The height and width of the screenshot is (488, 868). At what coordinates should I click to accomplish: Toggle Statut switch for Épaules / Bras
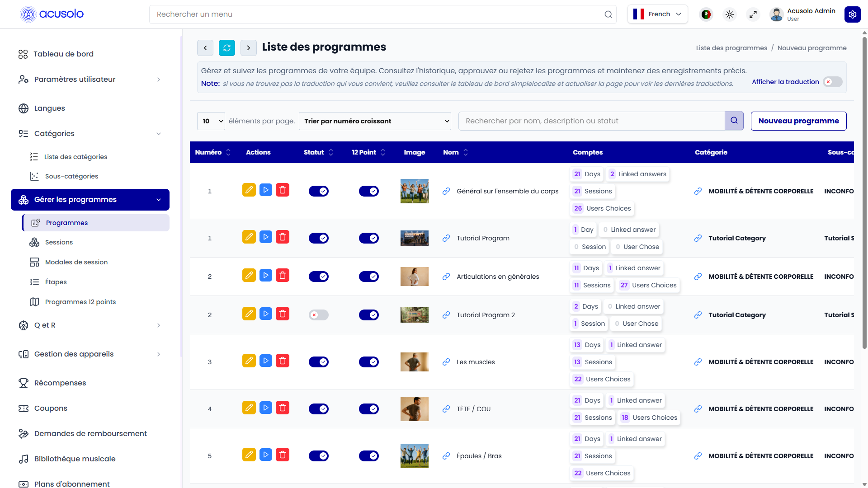pos(319,456)
